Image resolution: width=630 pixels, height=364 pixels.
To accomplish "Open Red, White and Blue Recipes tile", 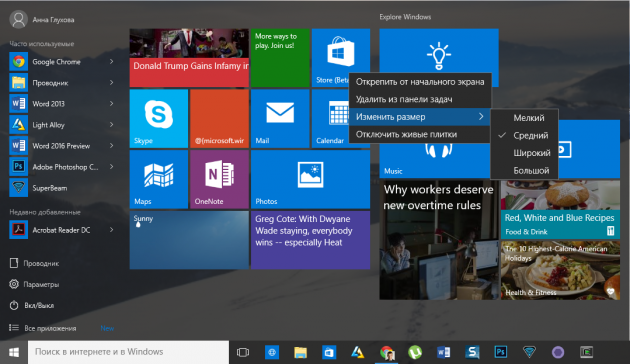I will [x=560, y=209].
